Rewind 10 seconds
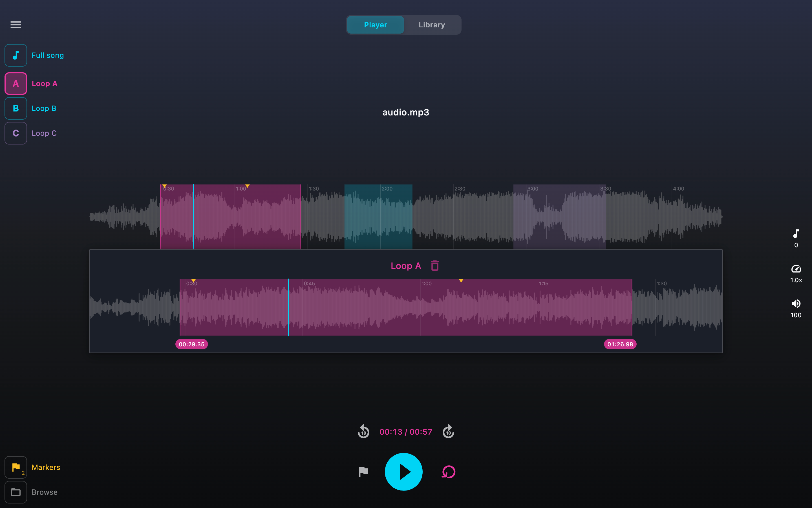Screen dimensions: 812x508 point(363,432)
